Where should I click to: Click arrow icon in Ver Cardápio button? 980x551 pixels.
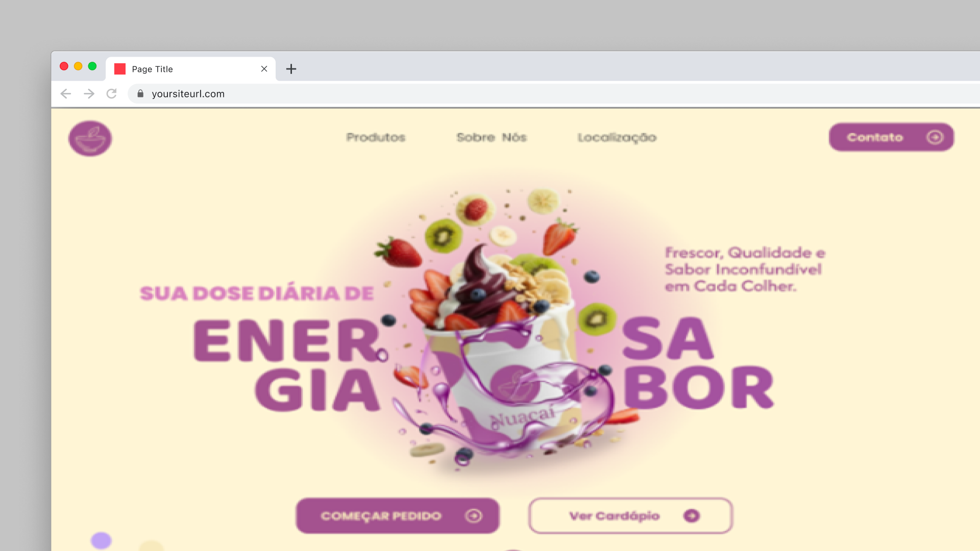coord(692,516)
